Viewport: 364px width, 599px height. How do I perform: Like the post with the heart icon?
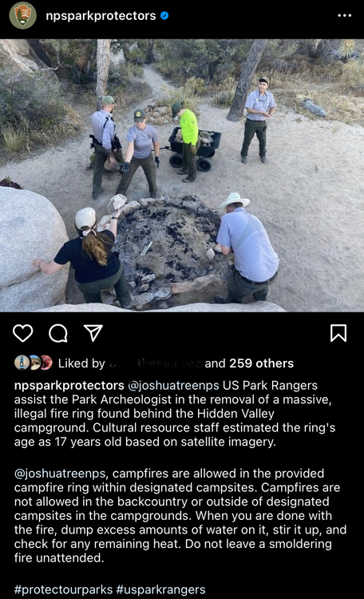23,333
